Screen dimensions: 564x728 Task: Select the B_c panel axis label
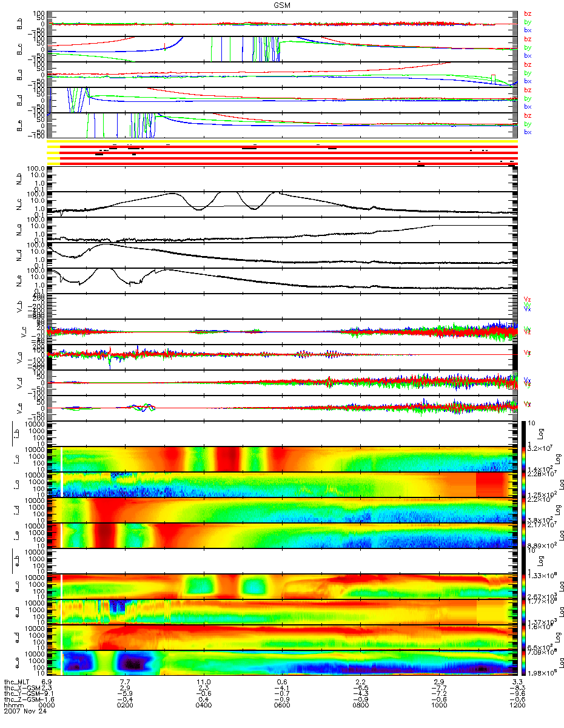[19, 50]
